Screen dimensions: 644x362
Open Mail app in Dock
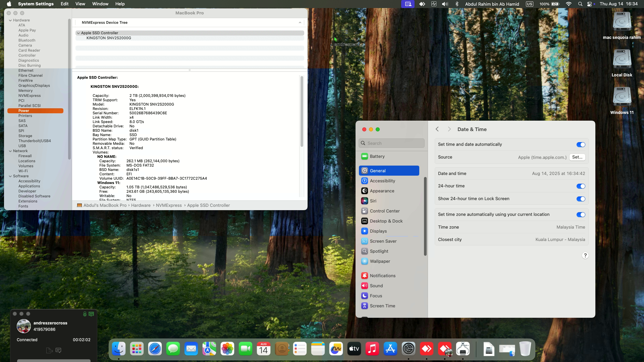[x=191, y=349]
